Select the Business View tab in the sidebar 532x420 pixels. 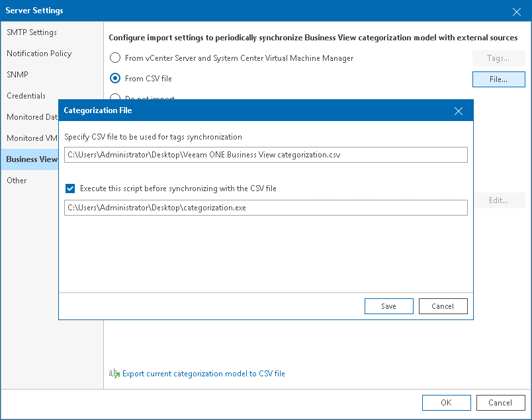click(32, 159)
